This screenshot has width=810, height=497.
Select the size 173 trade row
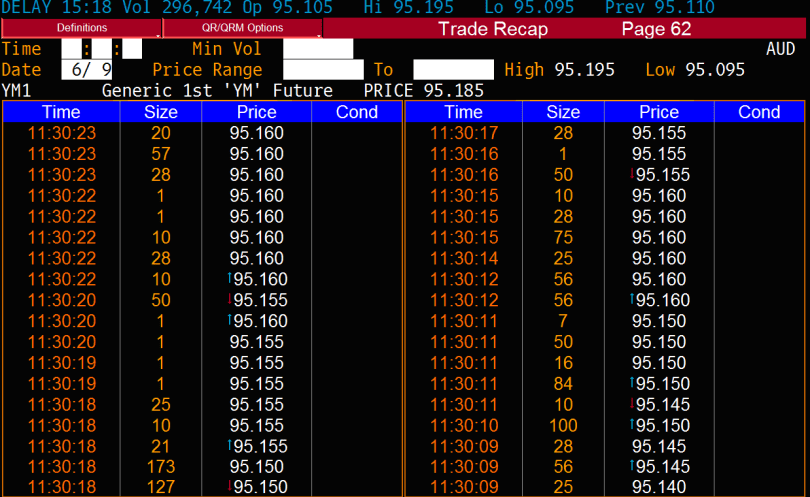[160, 467]
